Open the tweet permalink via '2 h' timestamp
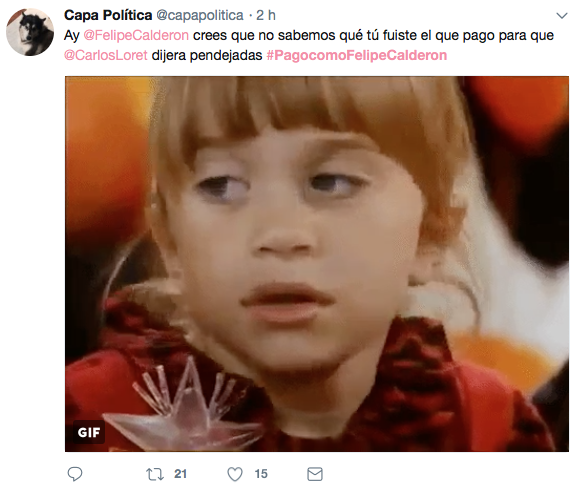The height and width of the screenshot is (488, 579). coord(266,15)
